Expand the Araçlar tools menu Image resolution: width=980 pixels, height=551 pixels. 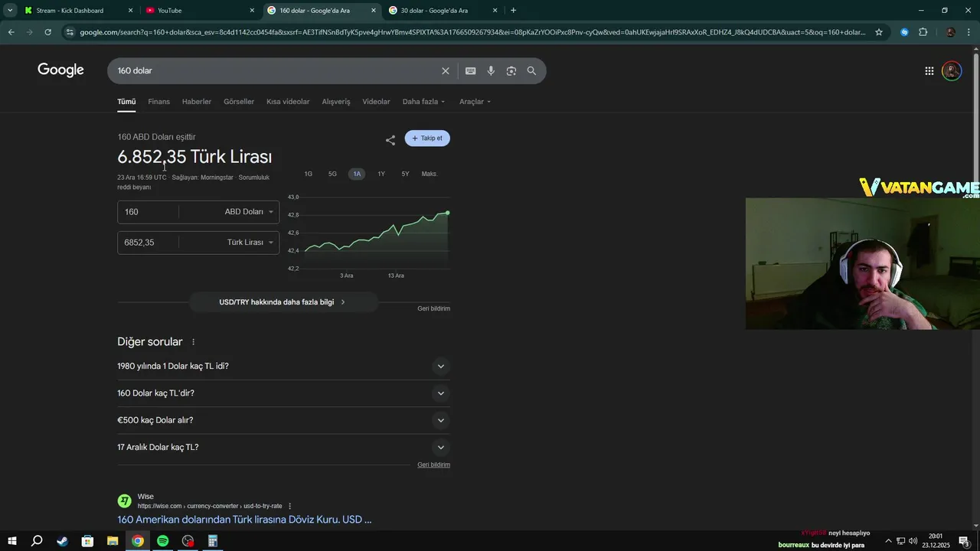(x=475, y=102)
